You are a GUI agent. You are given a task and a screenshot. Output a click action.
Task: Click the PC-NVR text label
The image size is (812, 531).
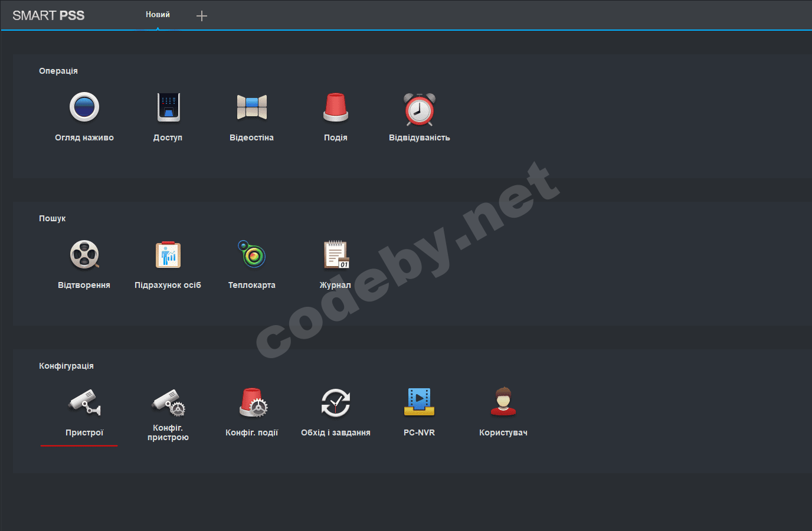tap(420, 432)
